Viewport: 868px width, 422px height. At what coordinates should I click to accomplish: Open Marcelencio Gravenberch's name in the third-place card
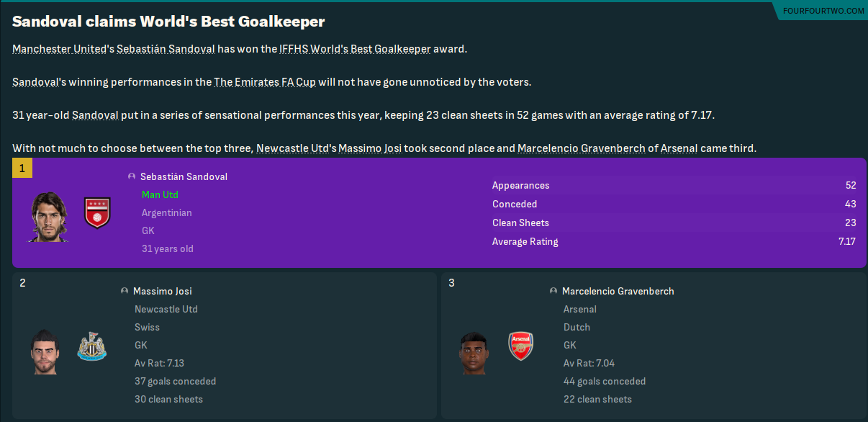[x=618, y=292]
